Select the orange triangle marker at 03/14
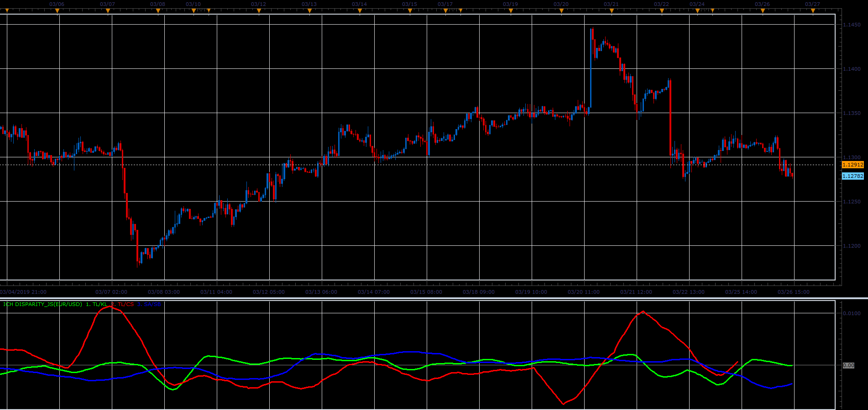Viewport: 868px width, 410px height. 360,11
